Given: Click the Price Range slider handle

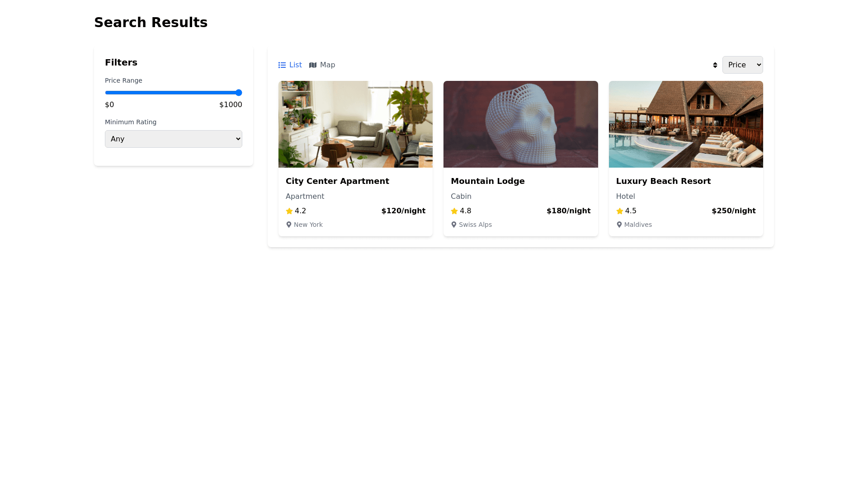Looking at the screenshot, I should click(239, 93).
